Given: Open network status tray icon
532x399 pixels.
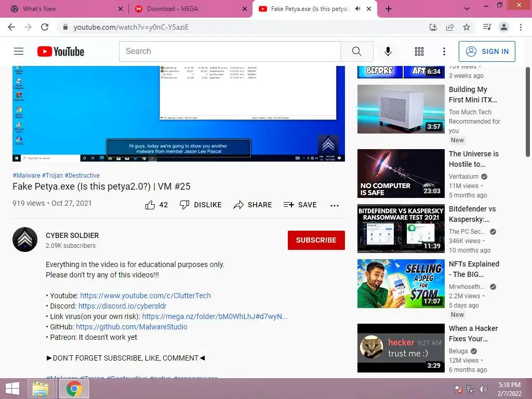Looking at the screenshot, I should (x=471, y=389).
